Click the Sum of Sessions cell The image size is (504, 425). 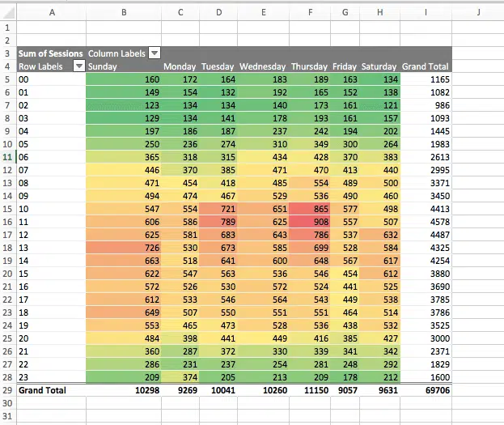click(x=50, y=53)
